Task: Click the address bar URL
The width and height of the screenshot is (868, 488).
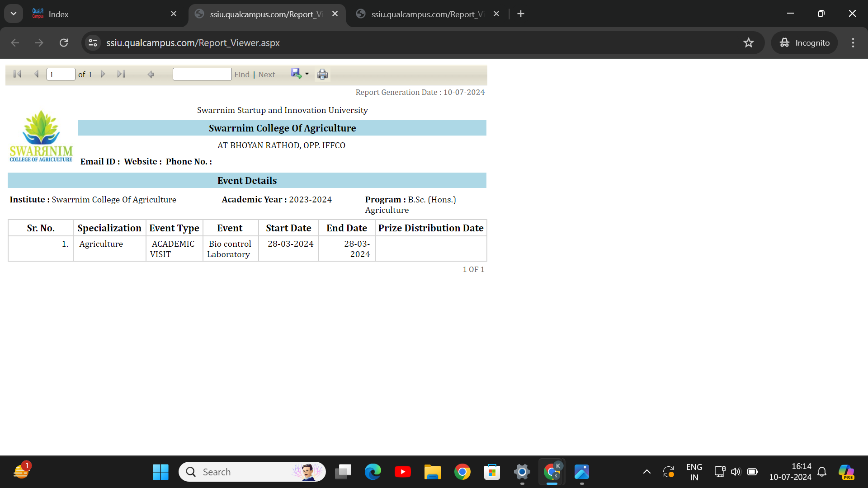Action: pyautogui.click(x=193, y=42)
